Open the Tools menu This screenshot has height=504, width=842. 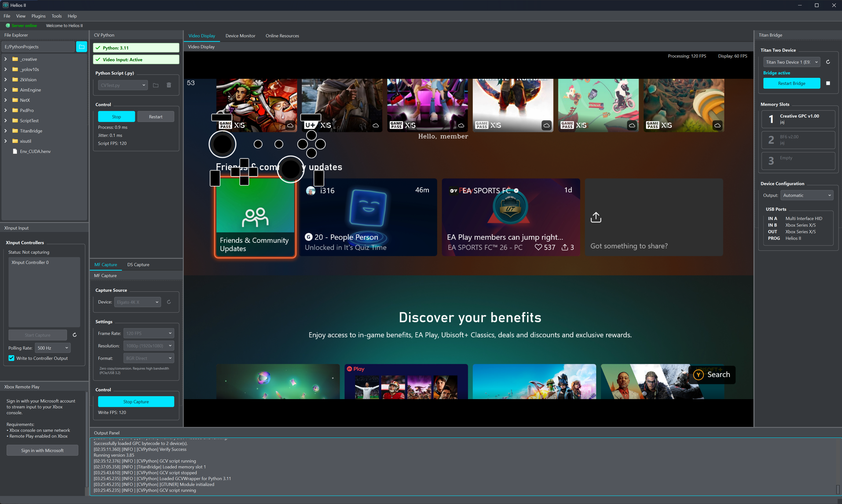[56, 16]
